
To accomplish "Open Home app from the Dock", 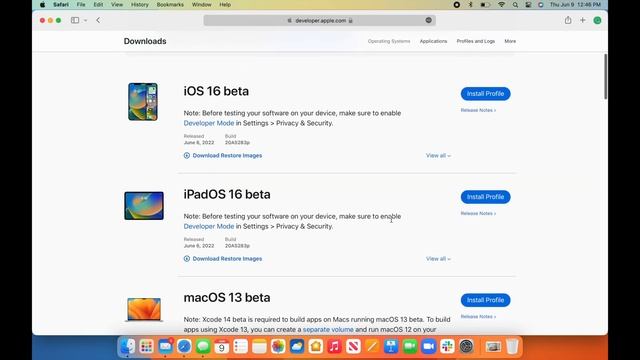I will click(316, 347).
